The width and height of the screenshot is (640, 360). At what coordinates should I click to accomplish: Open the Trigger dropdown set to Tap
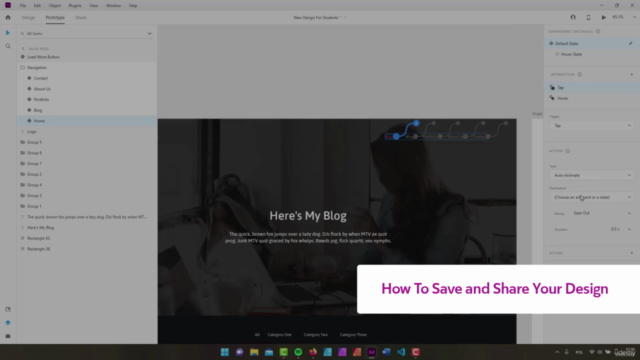(x=591, y=125)
